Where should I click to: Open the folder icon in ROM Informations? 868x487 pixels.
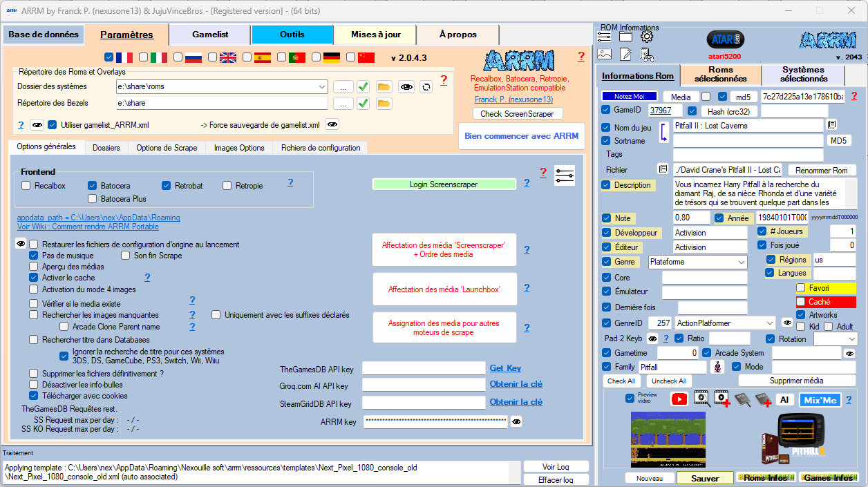click(625, 37)
